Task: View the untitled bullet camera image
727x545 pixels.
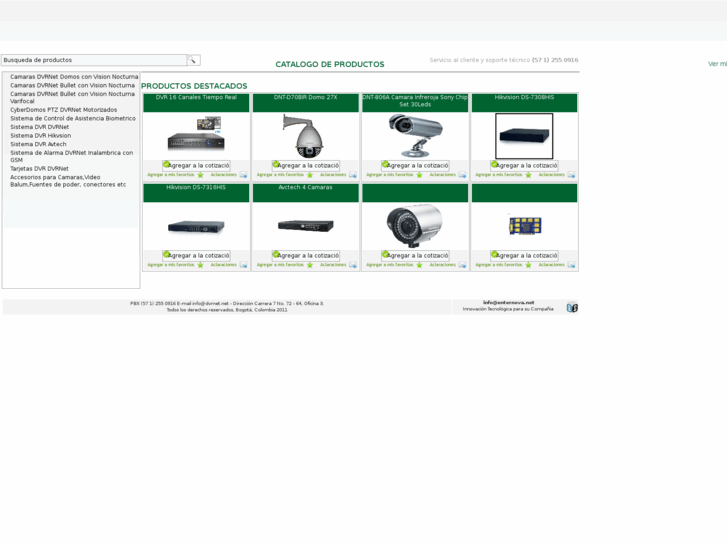Action: pos(415,226)
